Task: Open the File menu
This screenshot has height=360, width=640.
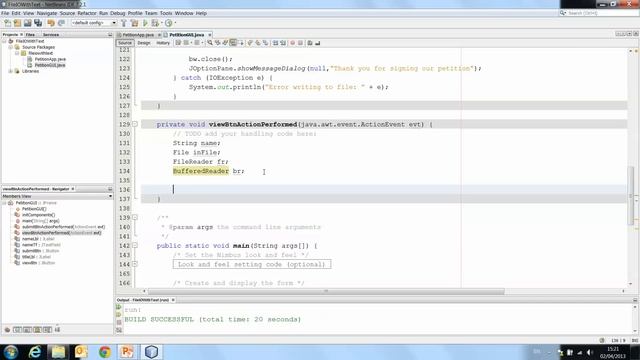Action: (x=5, y=13)
